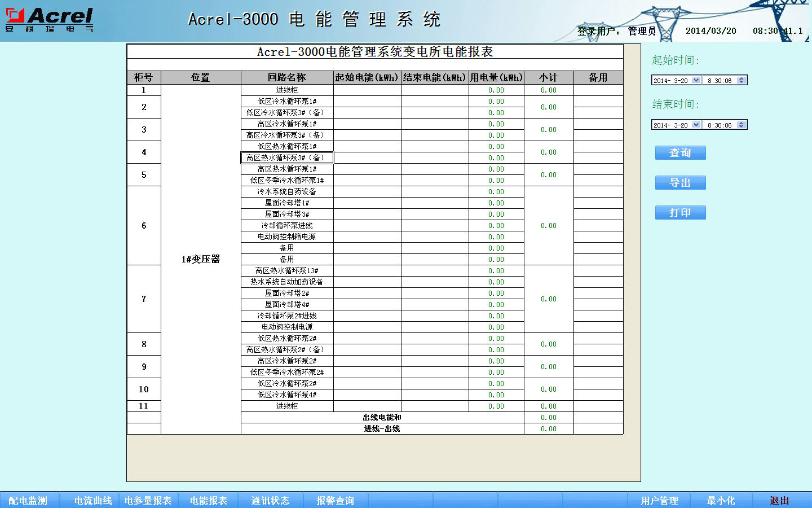812x508 pixels.
Task: Click 最小化 in the bottom bar
Action: [x=721, y=501]
